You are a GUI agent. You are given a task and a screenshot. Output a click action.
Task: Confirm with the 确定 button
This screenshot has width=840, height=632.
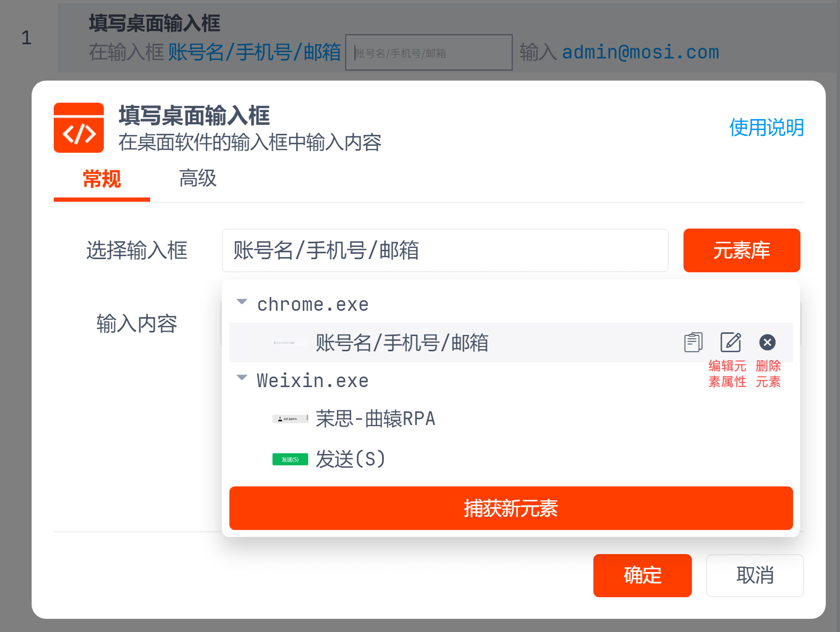pyautogui.click(x=642, y=576)
